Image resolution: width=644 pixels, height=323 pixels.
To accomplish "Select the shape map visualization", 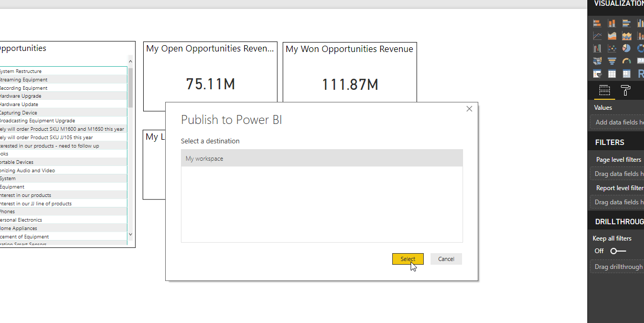I will click(x=597, y=61).
